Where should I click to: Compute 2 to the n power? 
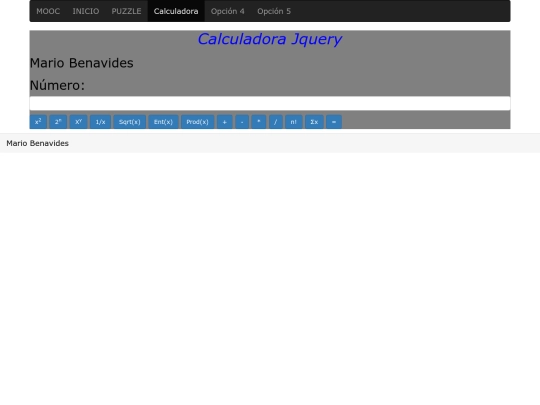[x=58, y=122]
